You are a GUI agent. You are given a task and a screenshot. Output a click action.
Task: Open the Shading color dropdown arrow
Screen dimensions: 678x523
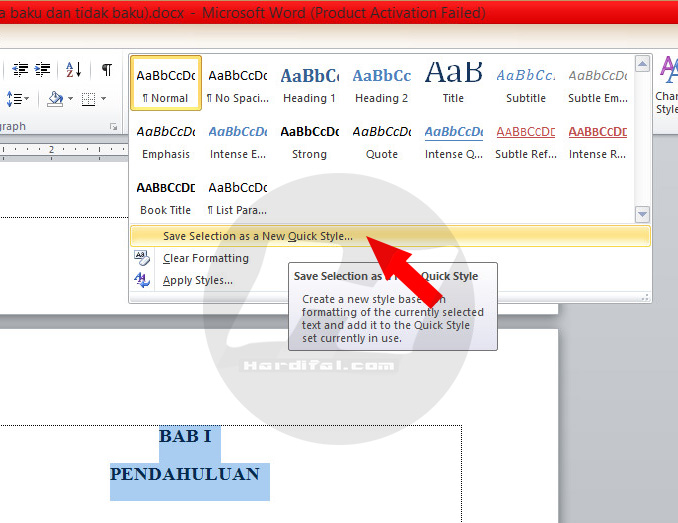70,99
